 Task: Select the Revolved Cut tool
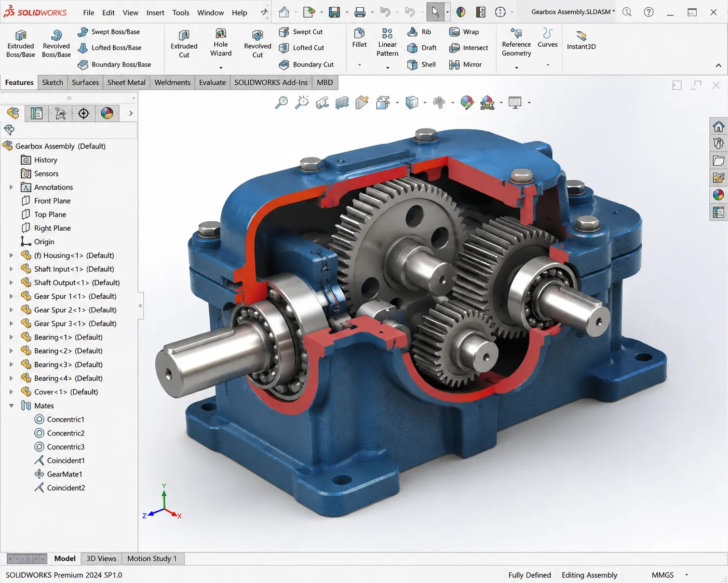tap(258, 44)
